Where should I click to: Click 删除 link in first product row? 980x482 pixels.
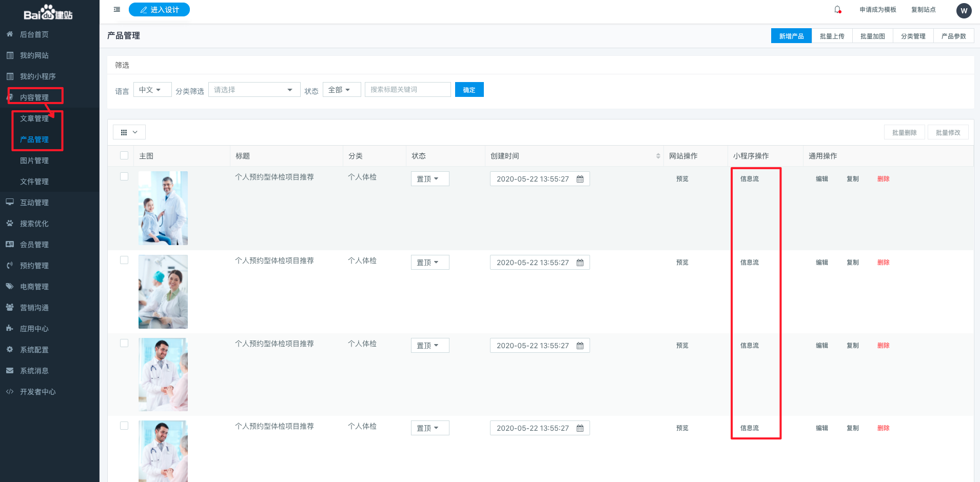(x=883, y=179)
